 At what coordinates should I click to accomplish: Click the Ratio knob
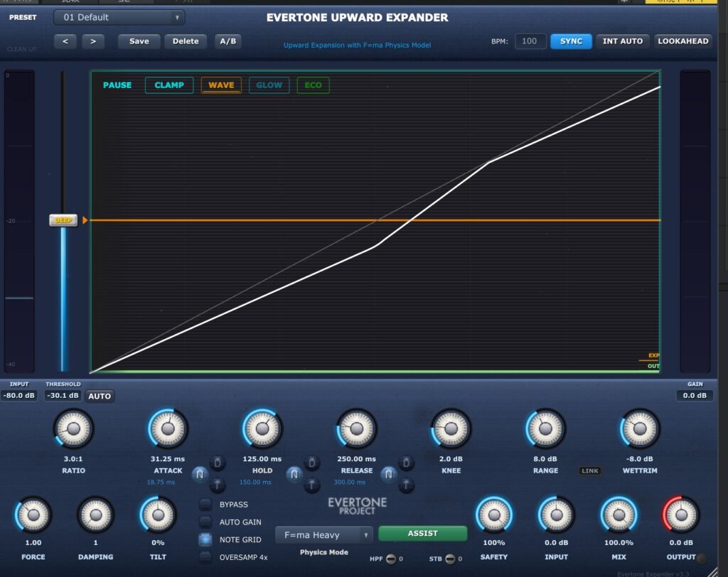[x=73, y=428]
